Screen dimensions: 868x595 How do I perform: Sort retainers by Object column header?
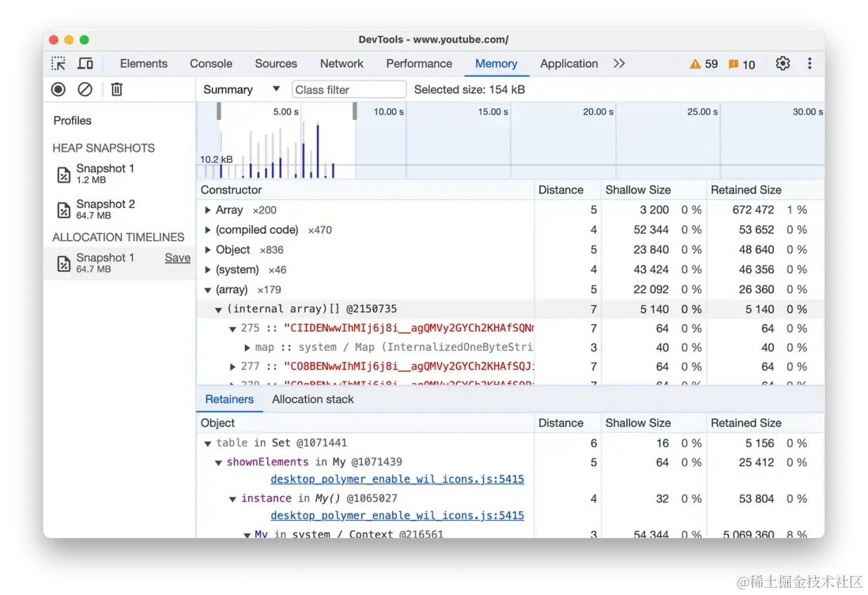point(365,423)
